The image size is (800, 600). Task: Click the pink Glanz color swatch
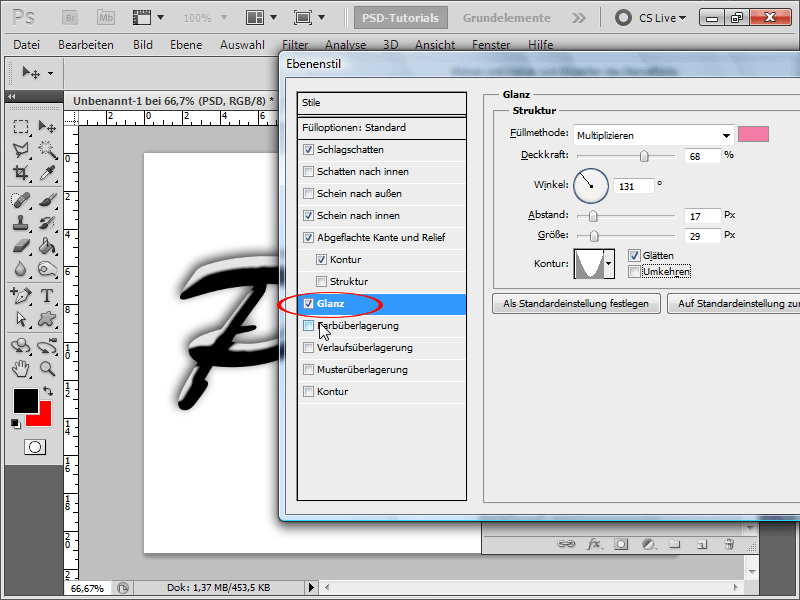753,135
